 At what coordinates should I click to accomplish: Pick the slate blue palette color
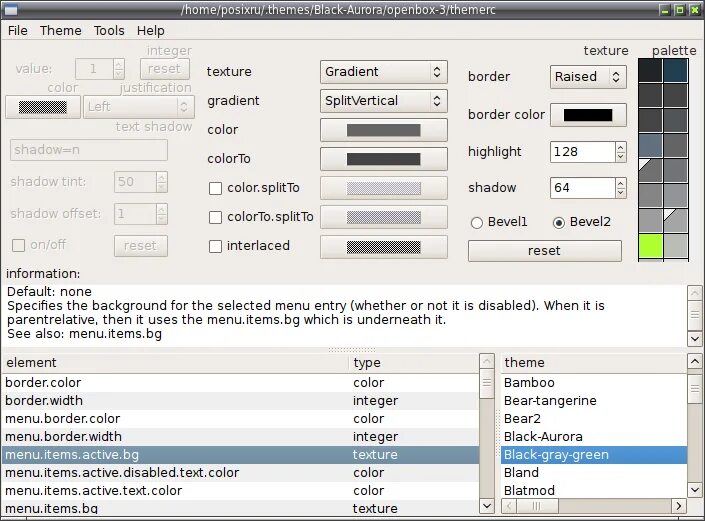pyautogui.click(x=650, y=146)
